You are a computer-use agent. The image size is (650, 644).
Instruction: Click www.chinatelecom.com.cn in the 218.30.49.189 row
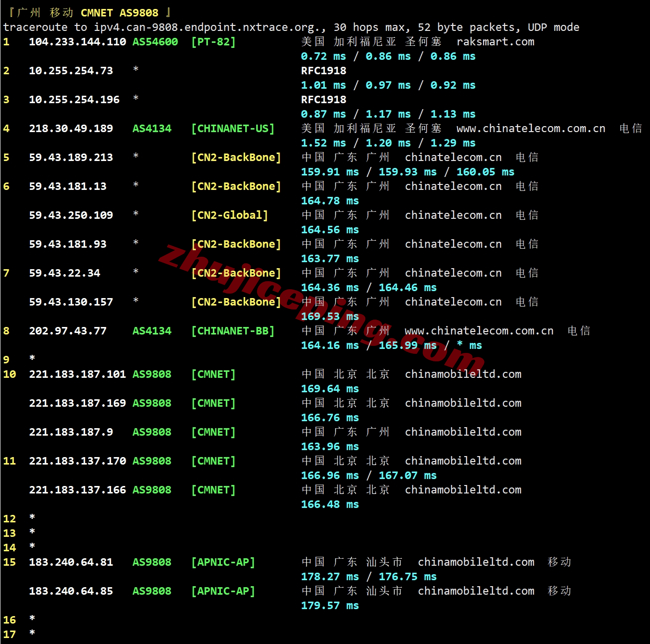point(531,129)
